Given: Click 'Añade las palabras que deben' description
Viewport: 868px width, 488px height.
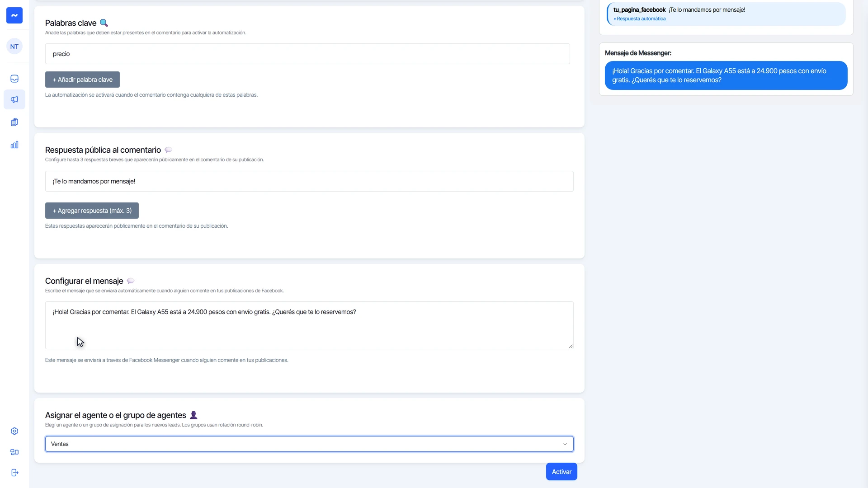Looking at the screenshot, I should click(146, 33).
